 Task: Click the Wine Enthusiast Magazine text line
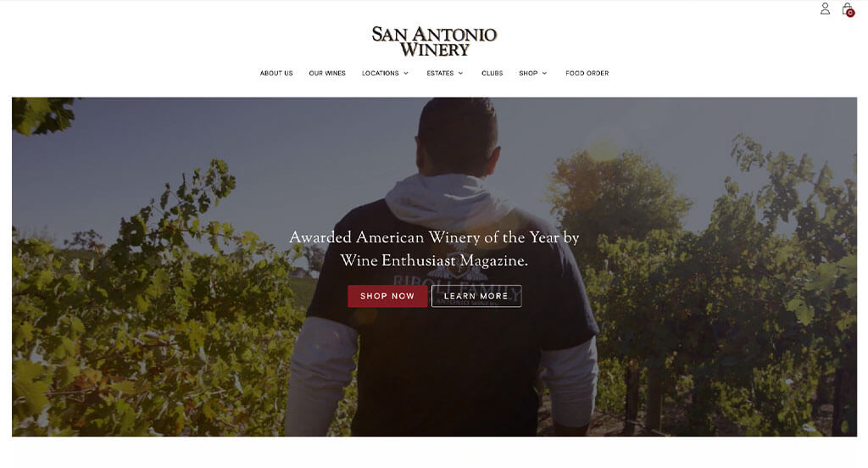[434, 260]
